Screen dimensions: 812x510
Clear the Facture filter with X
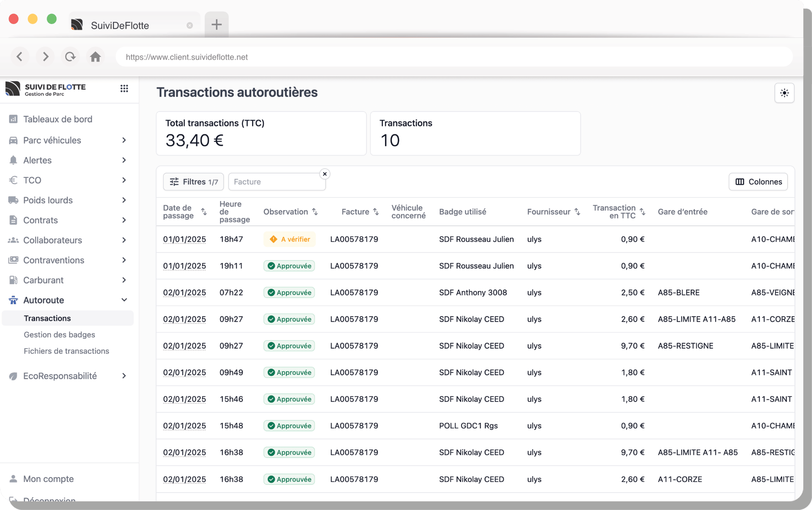click(325, 174)
